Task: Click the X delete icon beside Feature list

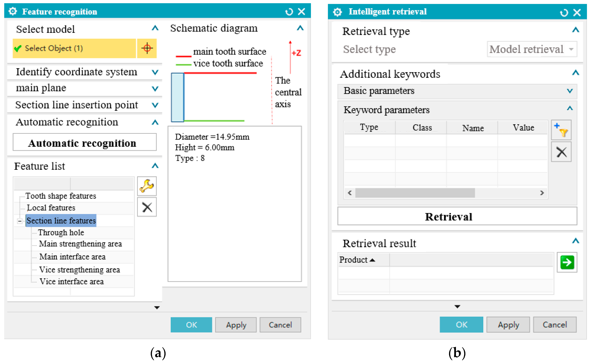Action: click(147, 207)
